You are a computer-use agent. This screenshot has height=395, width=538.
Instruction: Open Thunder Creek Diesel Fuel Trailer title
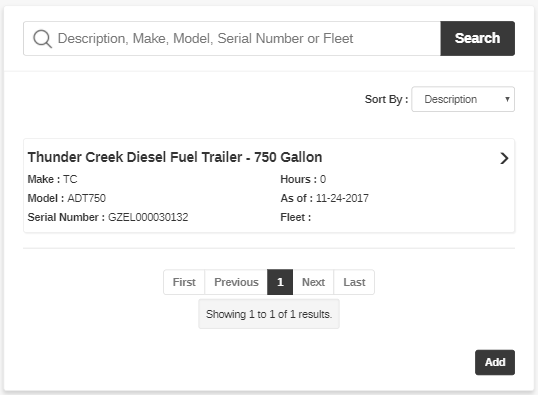pyautogui.click(x=175, y=157)
